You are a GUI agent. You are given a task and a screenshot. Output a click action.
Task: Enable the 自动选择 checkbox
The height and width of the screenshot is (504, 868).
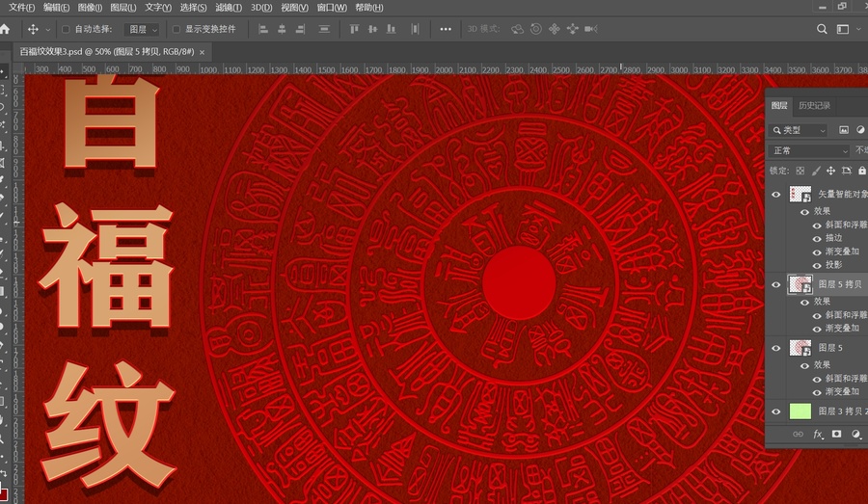coord(66,29)
